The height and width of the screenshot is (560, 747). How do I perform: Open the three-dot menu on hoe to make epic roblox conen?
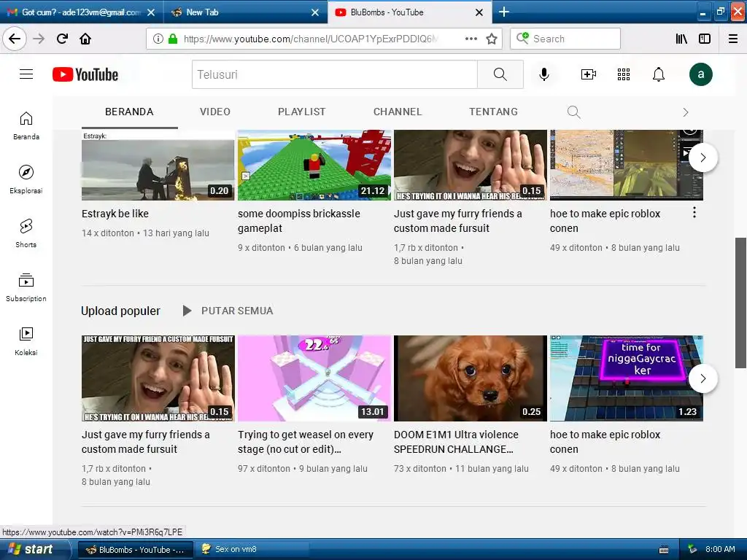(x=694, y=212)
